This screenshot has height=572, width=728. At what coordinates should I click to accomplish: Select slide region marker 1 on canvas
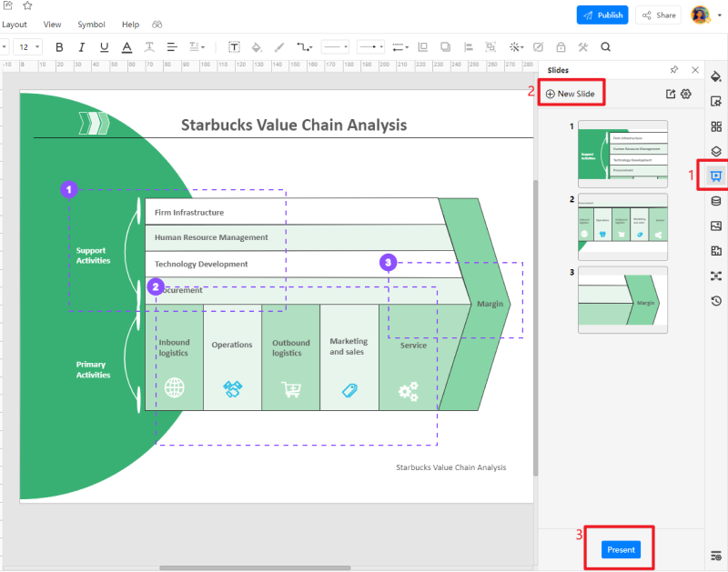point(69,189)
